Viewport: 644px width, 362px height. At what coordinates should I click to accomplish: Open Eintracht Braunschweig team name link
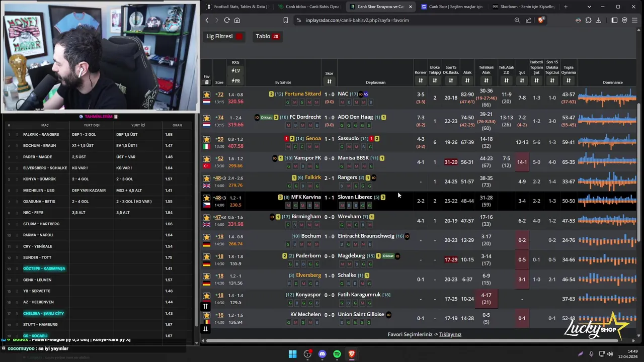366,236
